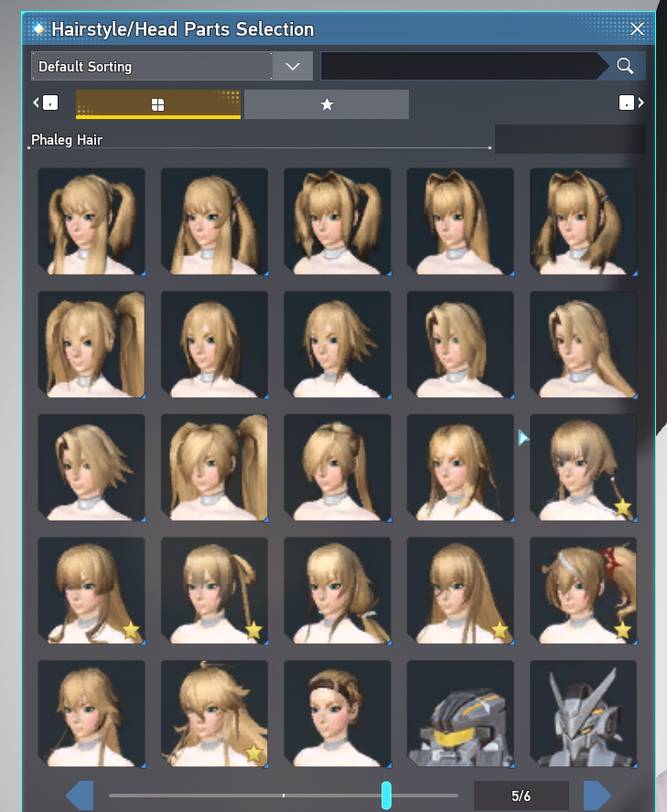Choose starred messy long hair with ahoge
The height and width of the screenshot is (812, 667).
tap(214, 714)
